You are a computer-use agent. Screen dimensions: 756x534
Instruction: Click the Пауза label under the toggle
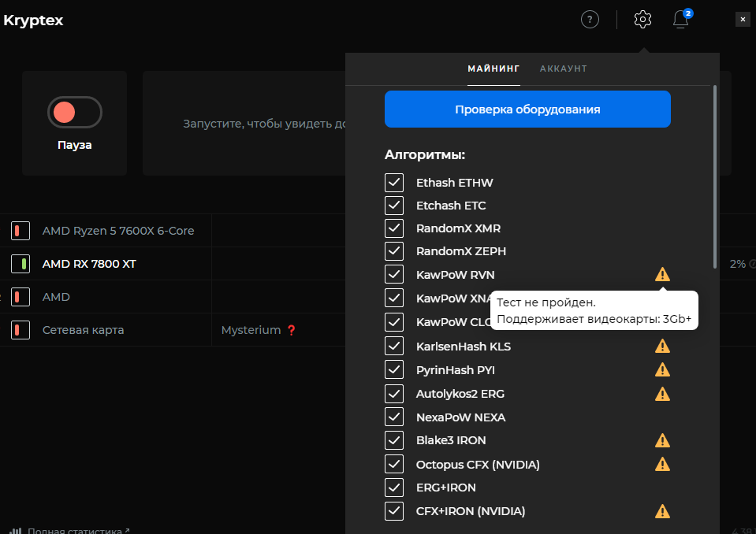(x=75, y=145)
